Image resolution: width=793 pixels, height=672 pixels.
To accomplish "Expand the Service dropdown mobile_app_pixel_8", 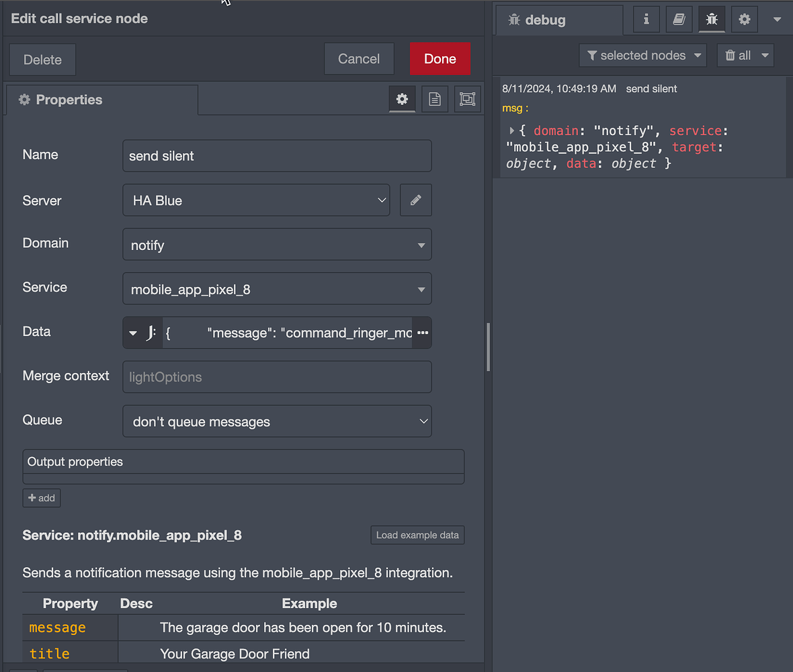I will tap(277, 290).
